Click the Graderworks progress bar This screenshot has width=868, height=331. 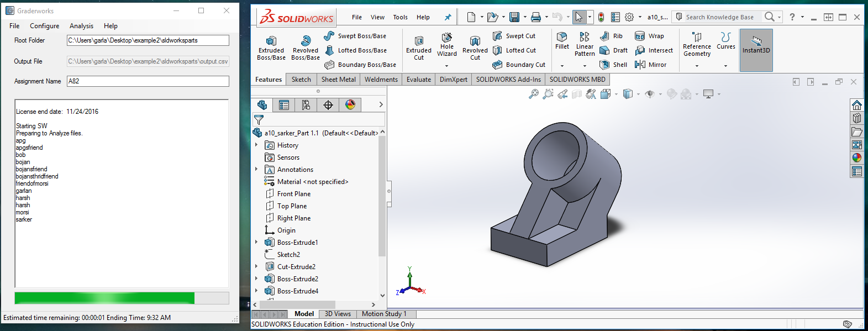pos(122,298)
